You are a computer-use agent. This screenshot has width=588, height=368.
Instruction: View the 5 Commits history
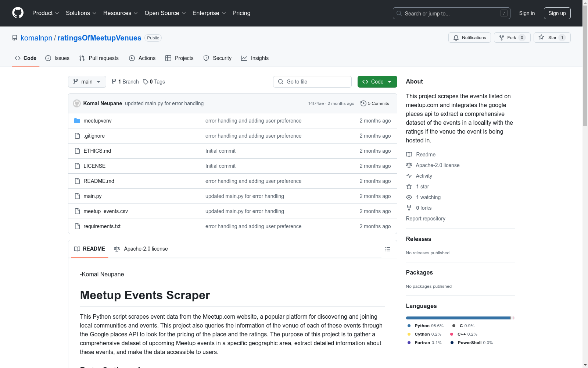[x=375, y=103]
